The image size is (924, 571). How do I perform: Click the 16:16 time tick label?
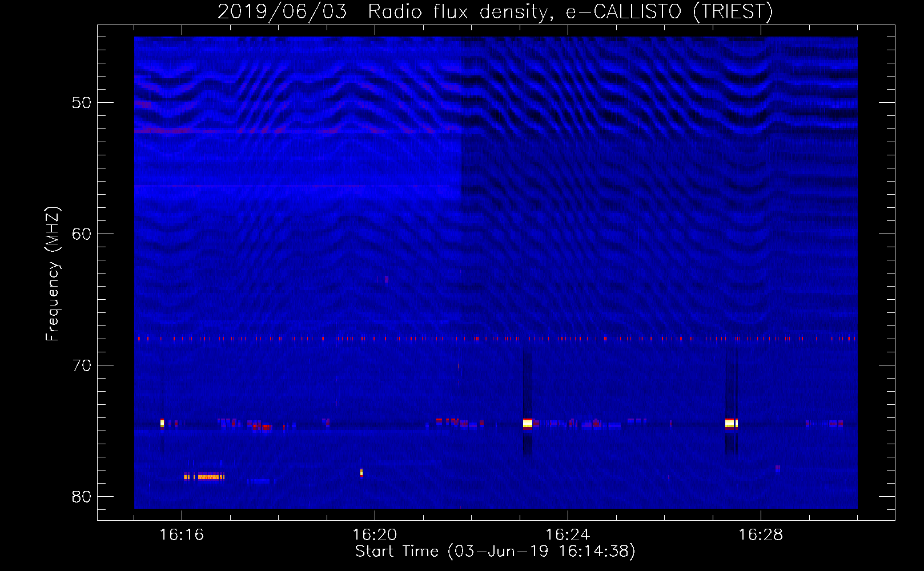[182, 535]
